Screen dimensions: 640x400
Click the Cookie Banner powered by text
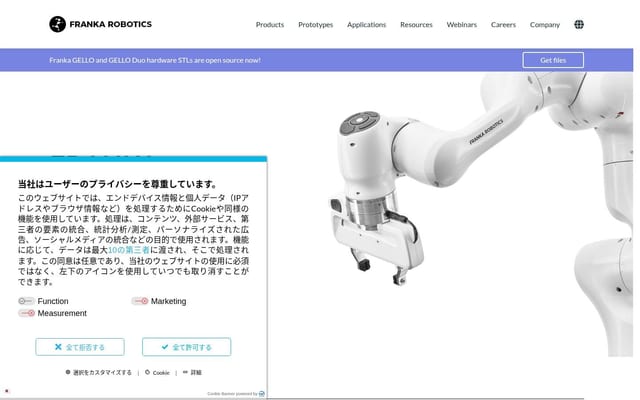(x=232, y=394)
